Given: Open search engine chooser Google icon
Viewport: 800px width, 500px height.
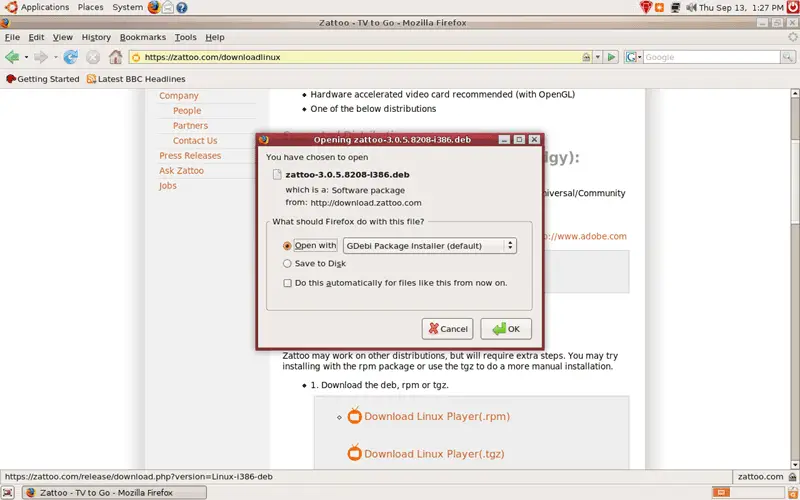Looking at the screenshot, I should coord(631,57).
